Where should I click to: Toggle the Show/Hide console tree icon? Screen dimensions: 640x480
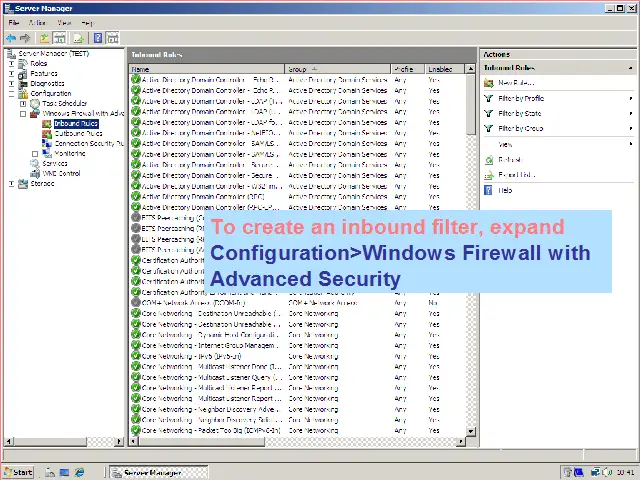60,38
